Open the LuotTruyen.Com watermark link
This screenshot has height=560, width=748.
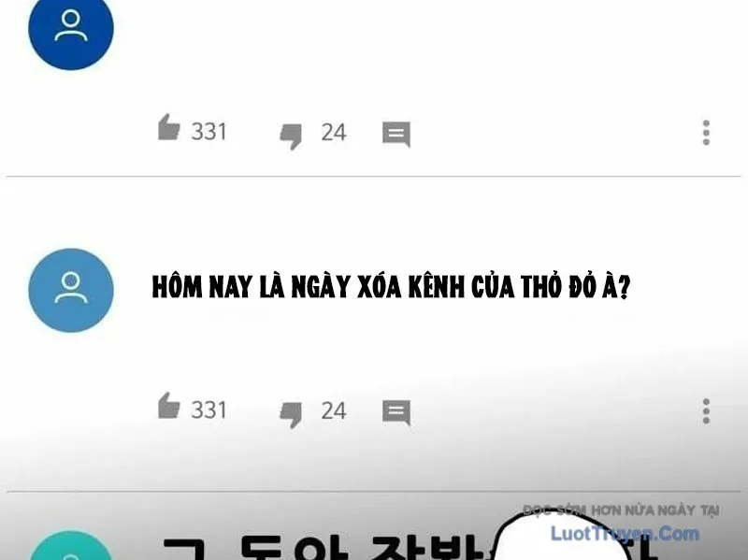626,533
